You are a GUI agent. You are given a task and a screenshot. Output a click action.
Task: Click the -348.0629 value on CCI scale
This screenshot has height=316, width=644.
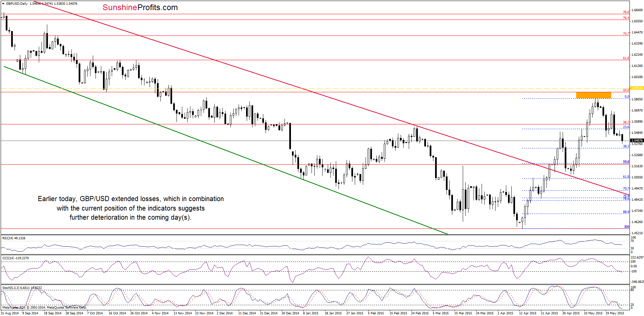[637, 282]
